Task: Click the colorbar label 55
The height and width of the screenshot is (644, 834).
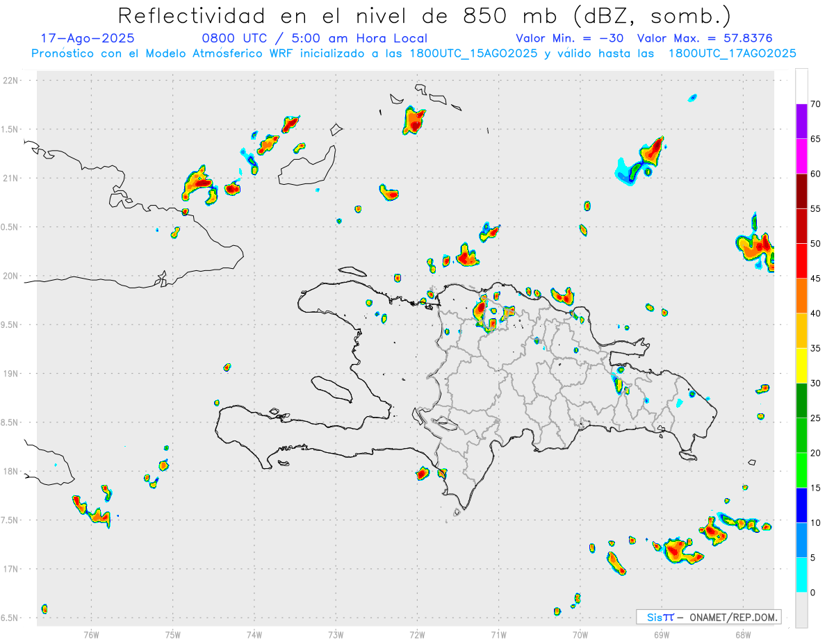Action: 815,208
